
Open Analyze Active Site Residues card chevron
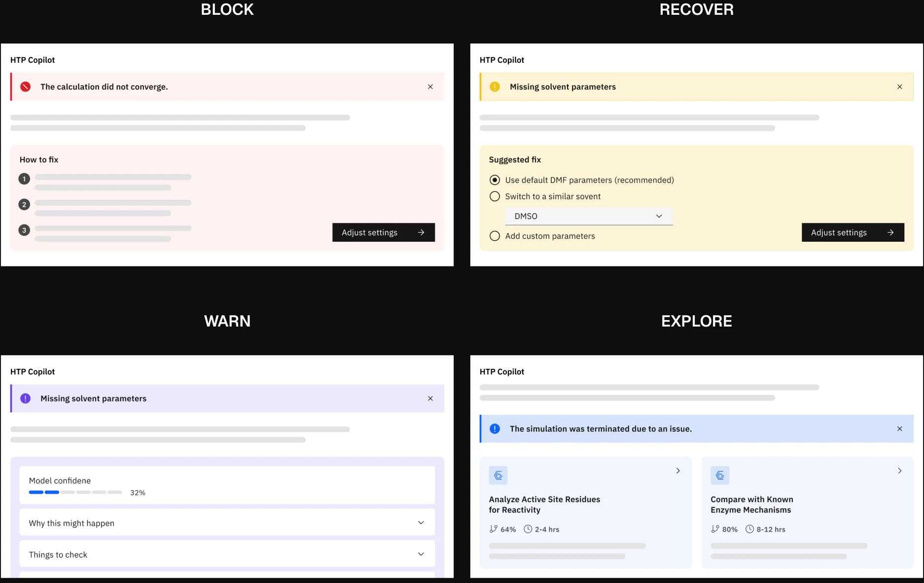[x=678, y=471]
